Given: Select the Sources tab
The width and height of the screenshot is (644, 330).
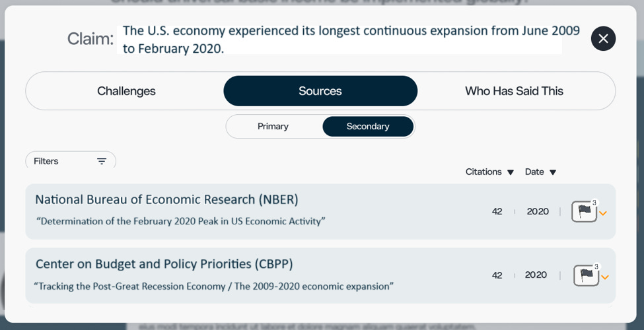Looking at the screenshot, I should point(320,91).
